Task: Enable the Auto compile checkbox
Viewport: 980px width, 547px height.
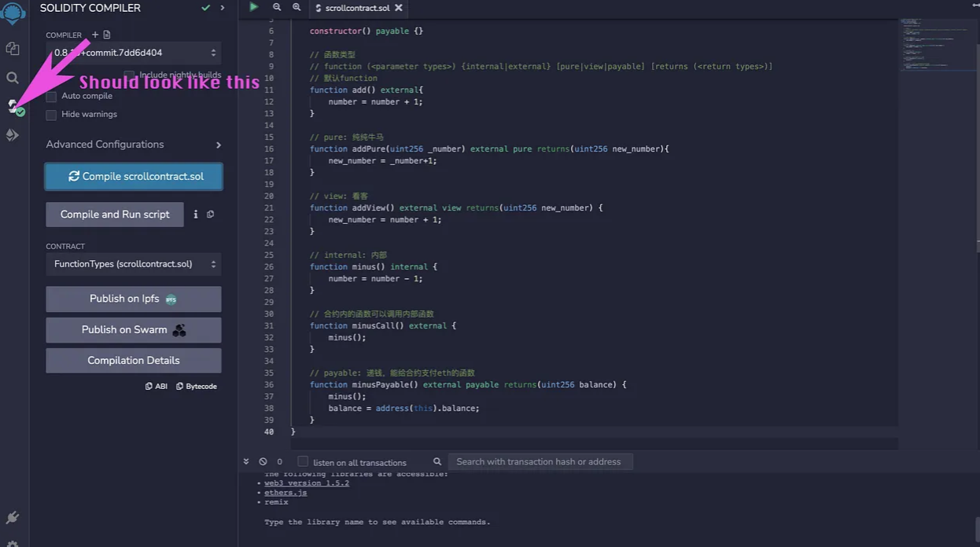Action: point(51,97)
